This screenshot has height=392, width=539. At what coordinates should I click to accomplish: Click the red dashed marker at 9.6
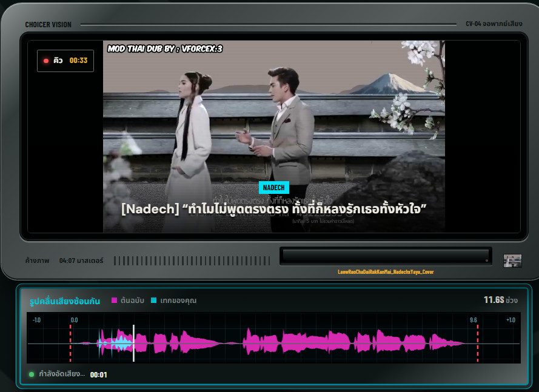click(478, 343)
